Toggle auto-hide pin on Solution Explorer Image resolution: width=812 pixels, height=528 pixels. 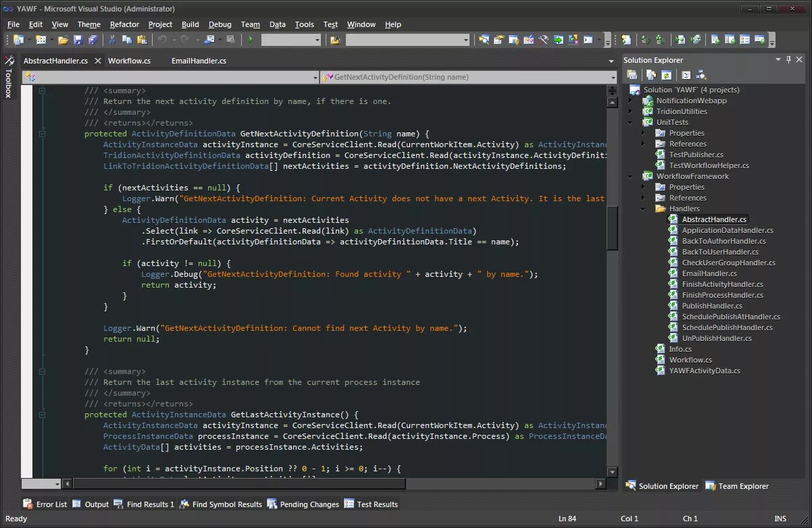pos(788,59)
